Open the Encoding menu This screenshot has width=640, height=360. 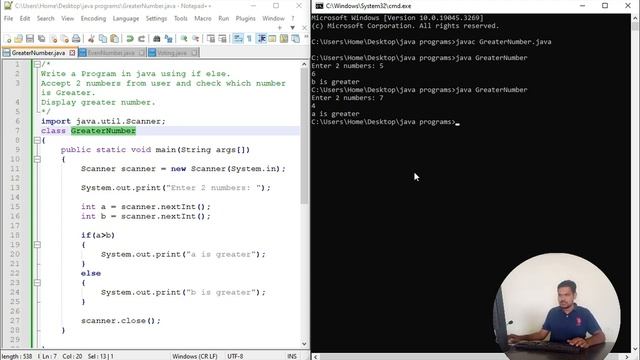click(x=93, y=18)
